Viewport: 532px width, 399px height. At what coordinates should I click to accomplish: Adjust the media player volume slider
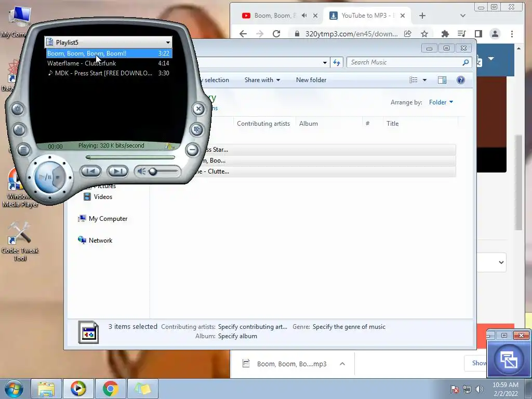tap(153, 171)
